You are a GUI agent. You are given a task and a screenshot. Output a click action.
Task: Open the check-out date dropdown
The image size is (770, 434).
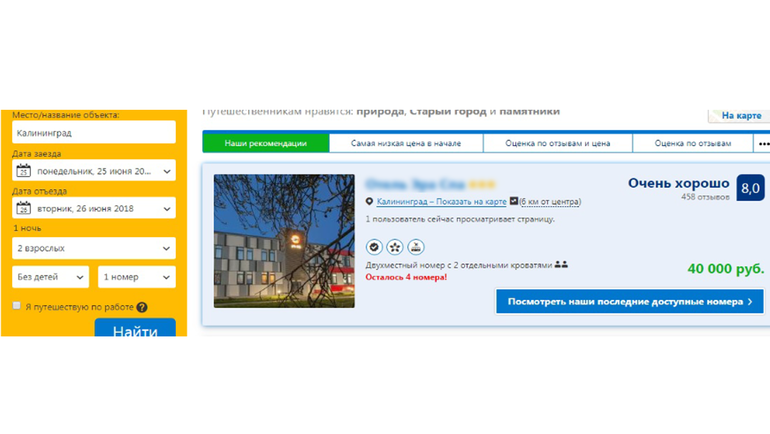tap(94, 208)
